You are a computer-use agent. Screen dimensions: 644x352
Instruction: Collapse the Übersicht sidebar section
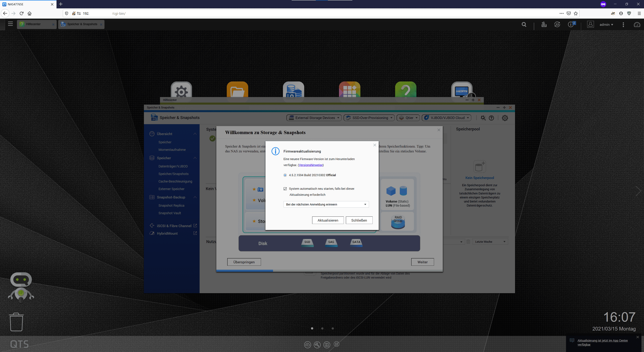pyautogui.click(x=195, y=134)
